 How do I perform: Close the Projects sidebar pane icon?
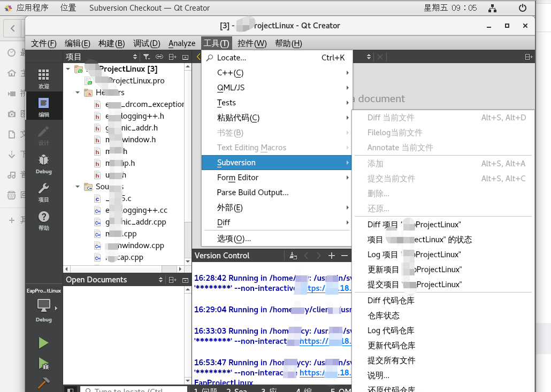(186, 57)
